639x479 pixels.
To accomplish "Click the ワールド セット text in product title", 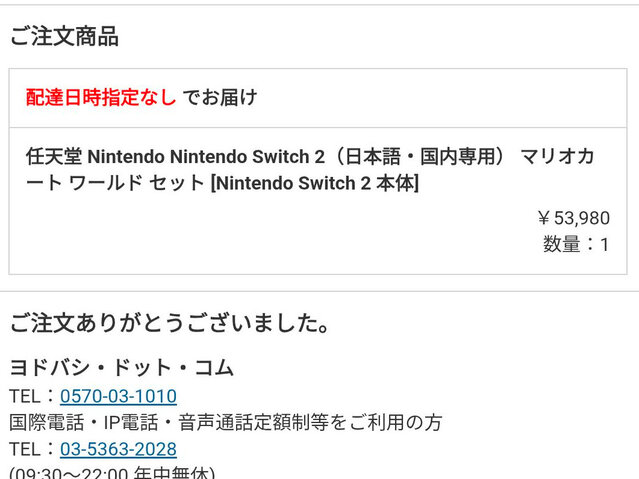I will click(x=137, y=183).
